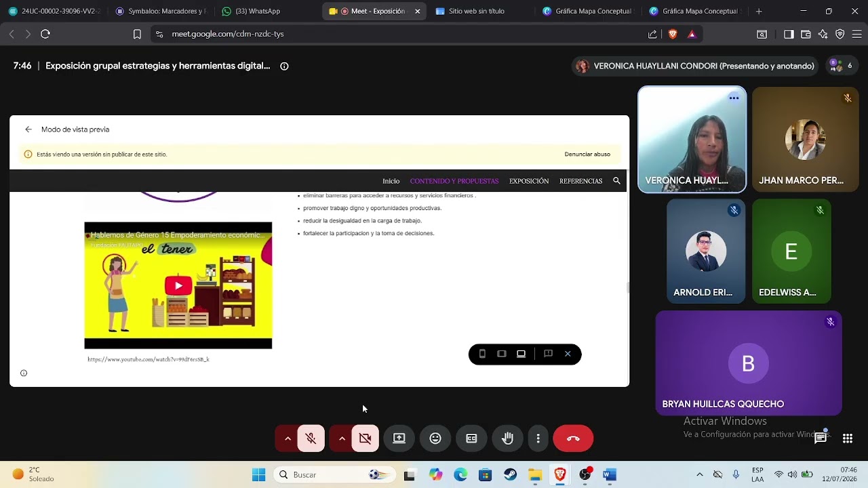Open more options three-dot menu
The width and height of the screenshot is (868, 488).
tap(538, 439)
